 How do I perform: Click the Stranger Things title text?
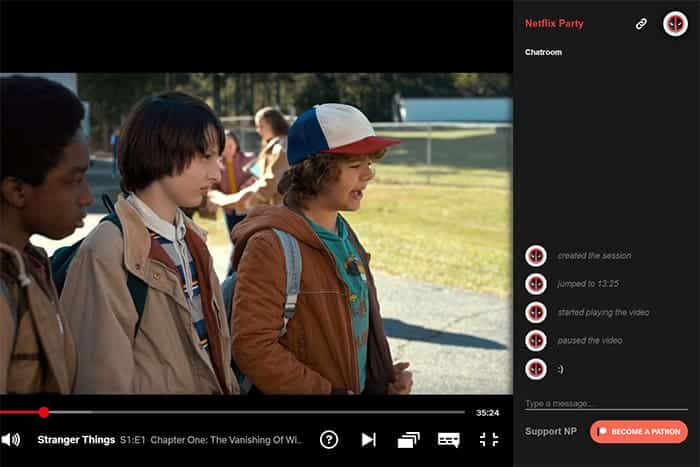point(76,440)
